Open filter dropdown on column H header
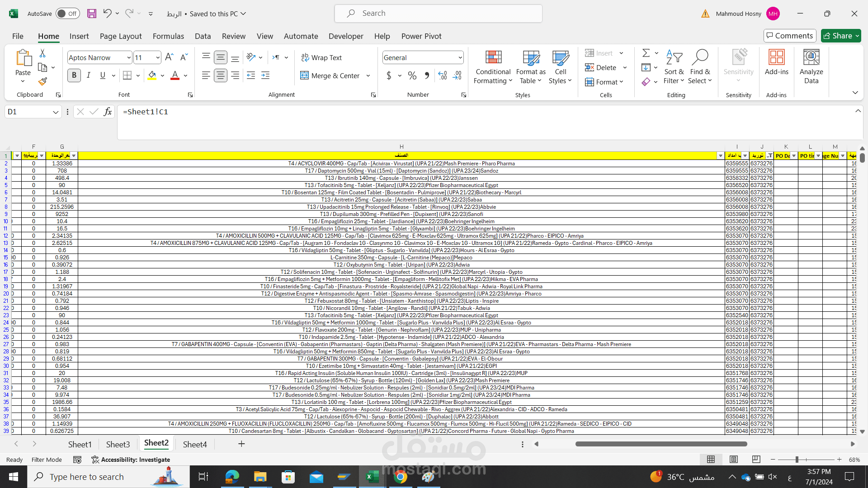This screenshot has height=488, width=868. 721,156
